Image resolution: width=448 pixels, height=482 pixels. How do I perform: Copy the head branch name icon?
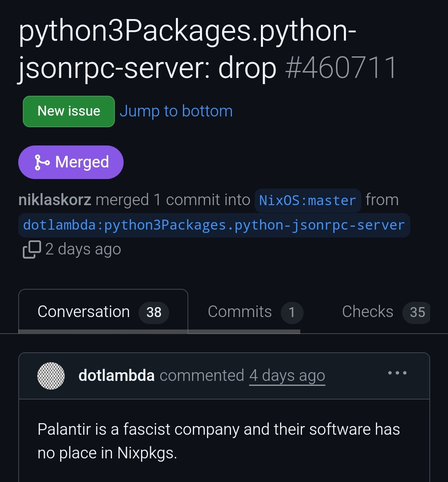[x=32, y=249]
